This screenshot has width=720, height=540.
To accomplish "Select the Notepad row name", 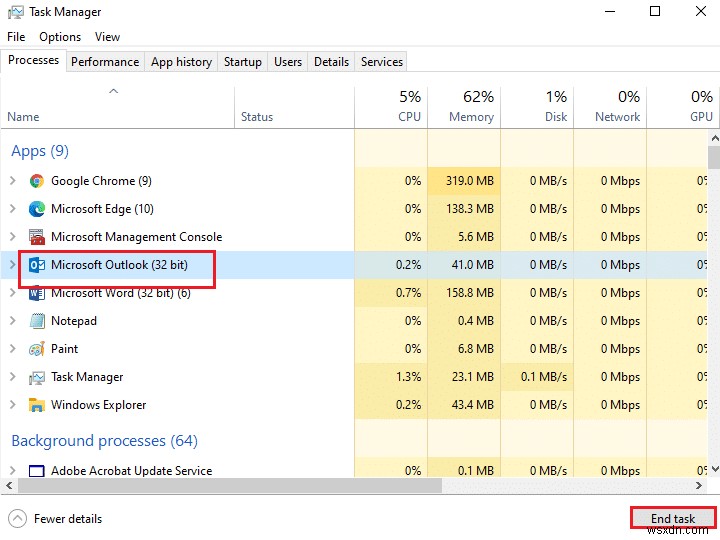I will tap(74, 321).
